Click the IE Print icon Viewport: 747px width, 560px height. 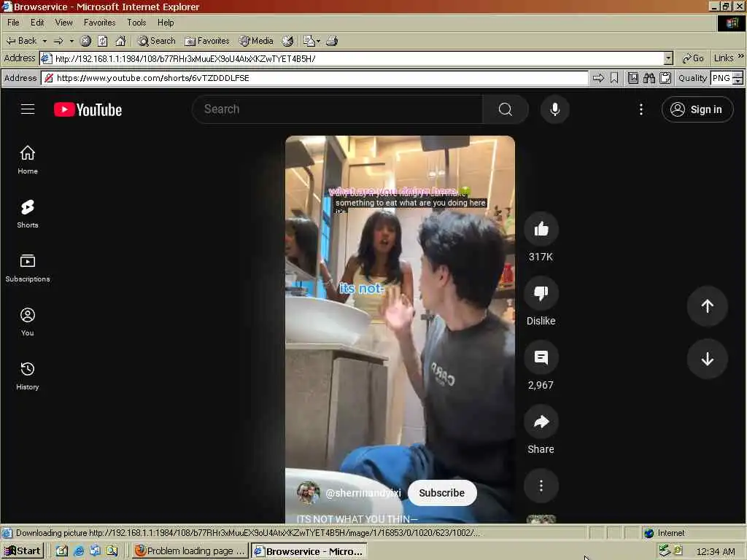tap(332, 41)
